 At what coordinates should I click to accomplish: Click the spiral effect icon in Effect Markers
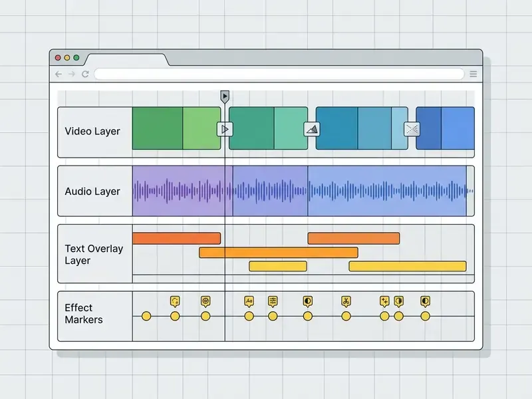pos(205,301)
